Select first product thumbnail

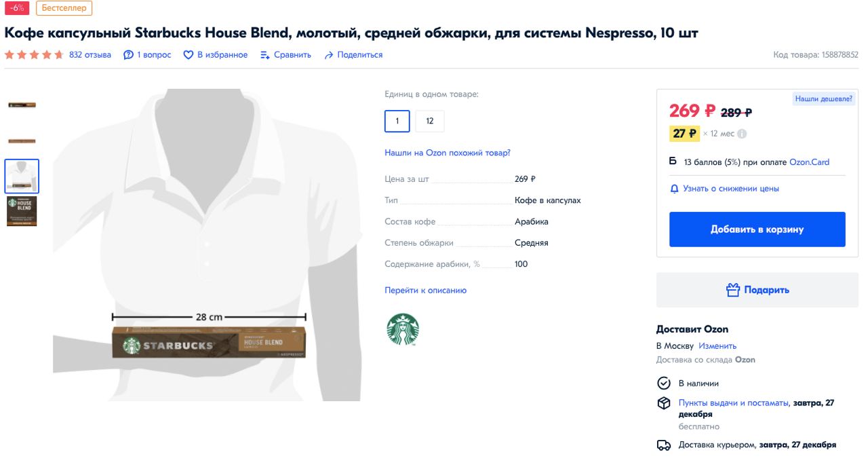(x=22, y=105)
